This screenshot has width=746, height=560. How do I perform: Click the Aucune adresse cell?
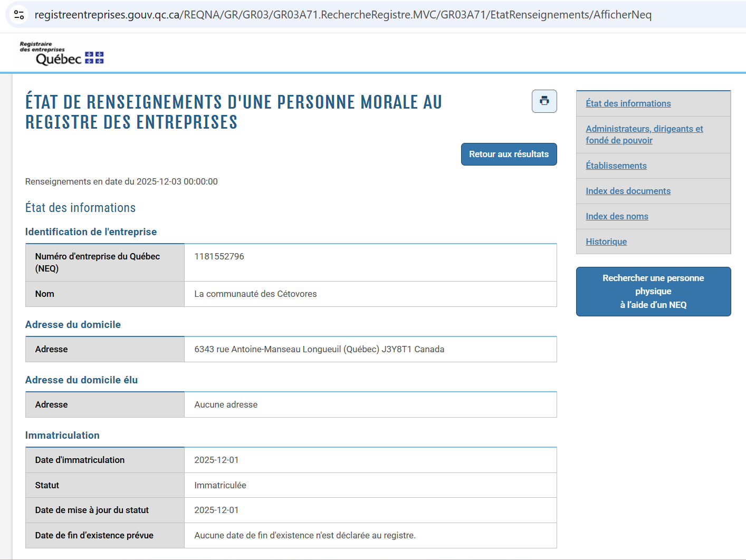click(x=226, y=404)
